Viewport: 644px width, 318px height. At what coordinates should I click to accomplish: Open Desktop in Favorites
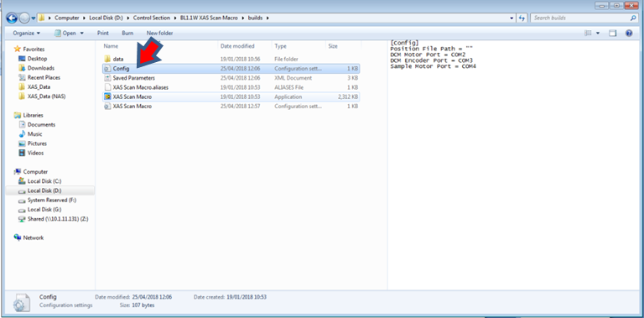(x=37, y=59)
